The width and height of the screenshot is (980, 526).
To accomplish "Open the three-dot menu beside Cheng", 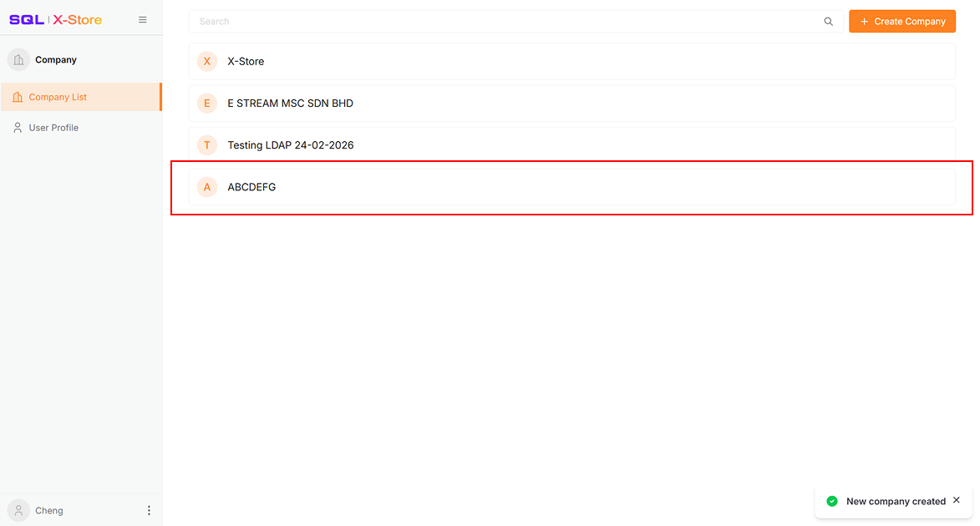I will 149,510.
